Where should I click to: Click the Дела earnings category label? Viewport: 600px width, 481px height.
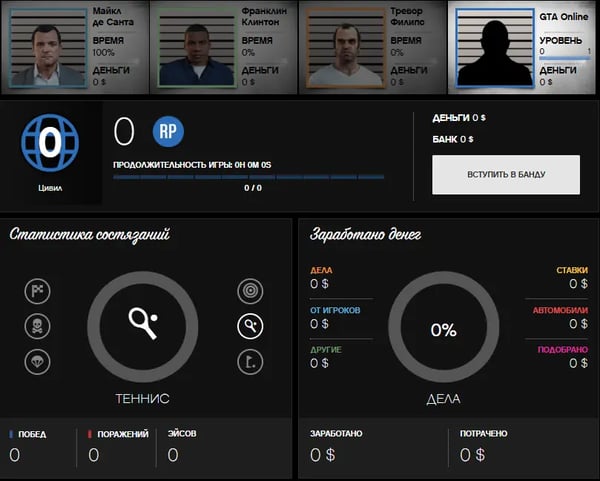click(x=321, y=270)
